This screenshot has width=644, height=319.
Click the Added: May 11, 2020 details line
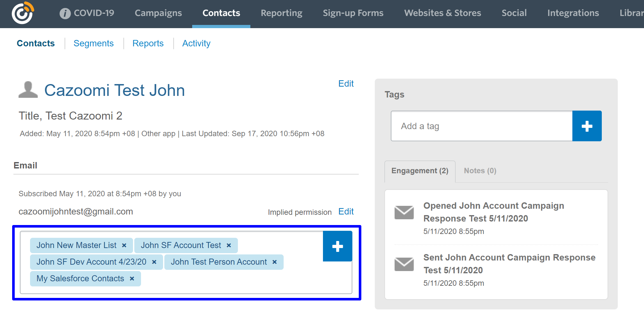click(x=172, y=134)
